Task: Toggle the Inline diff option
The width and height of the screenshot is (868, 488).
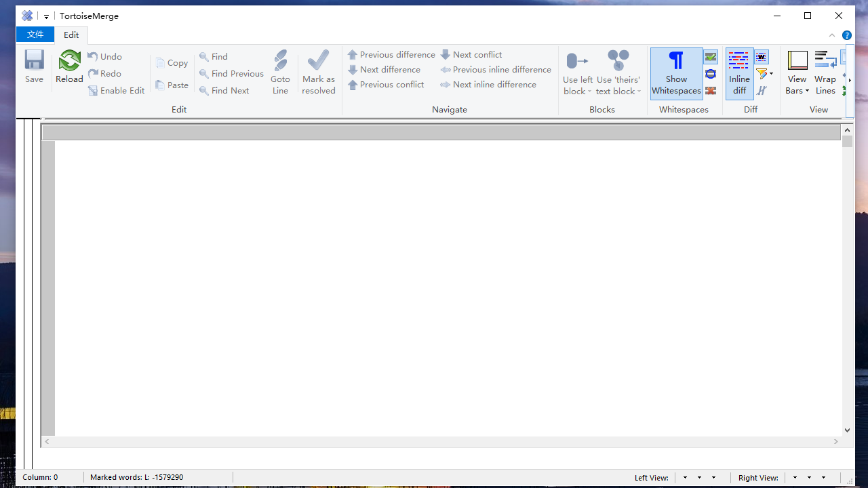Action: (x=739, y=73)
